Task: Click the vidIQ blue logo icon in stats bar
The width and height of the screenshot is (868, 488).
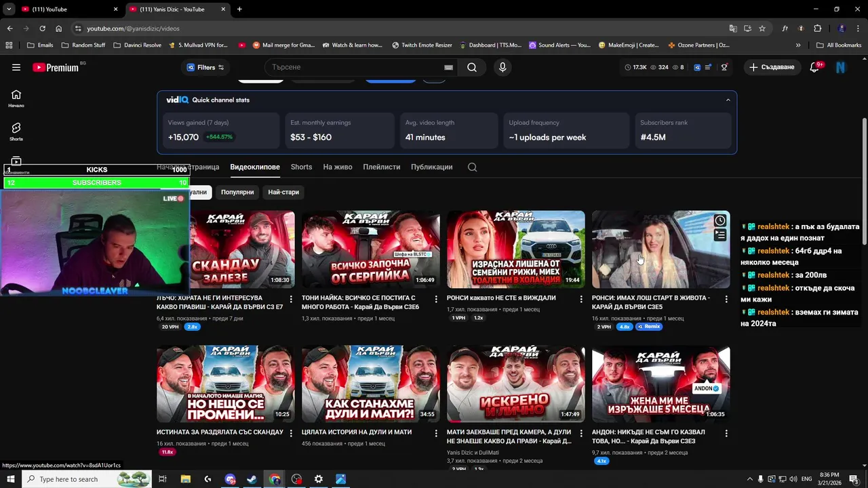Action: [x=696, y=67]
